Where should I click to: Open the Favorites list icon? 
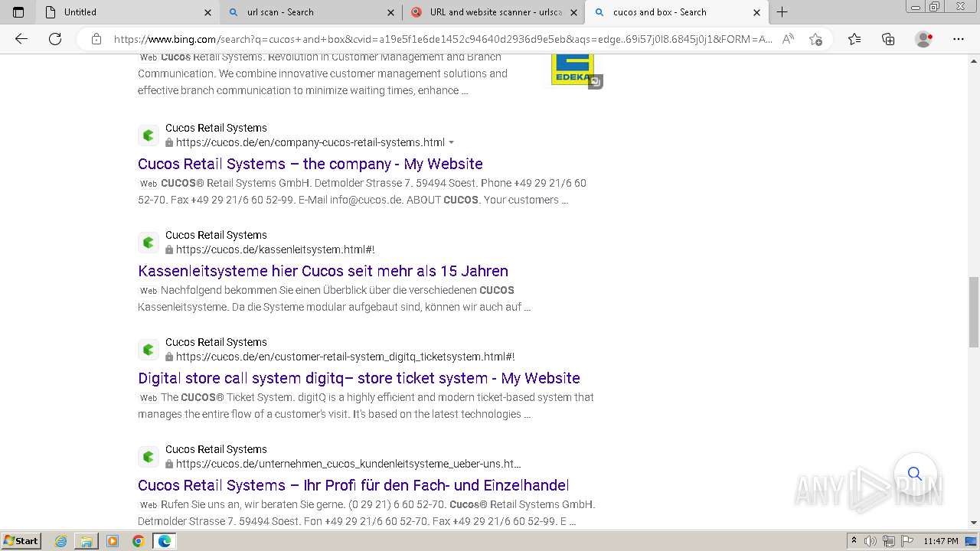point(854,39)
